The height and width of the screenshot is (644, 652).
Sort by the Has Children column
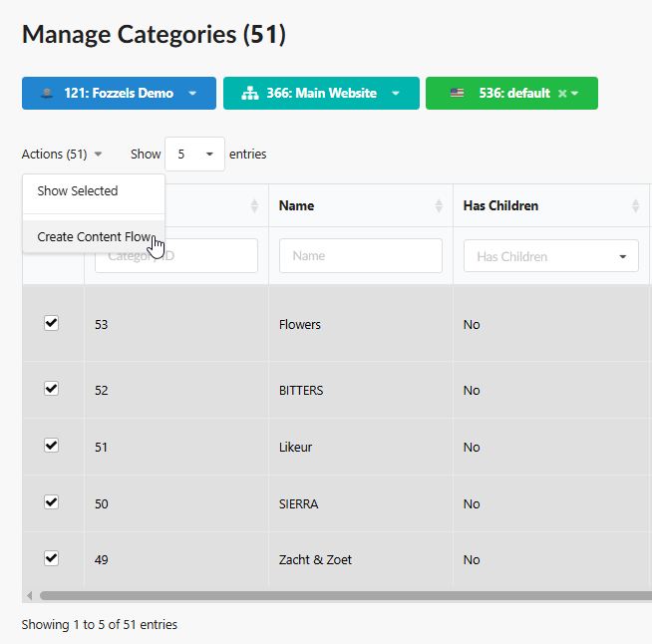[551, 205]
